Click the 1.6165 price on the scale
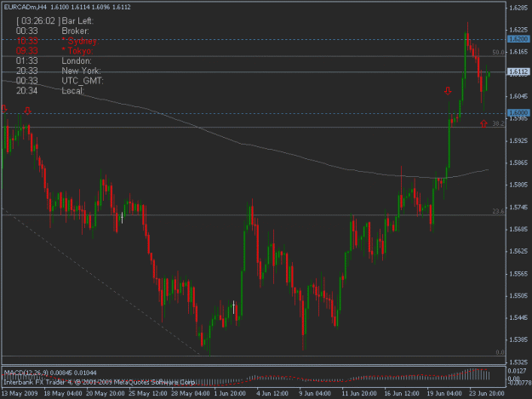532x399 pixels. pos(518,52)
